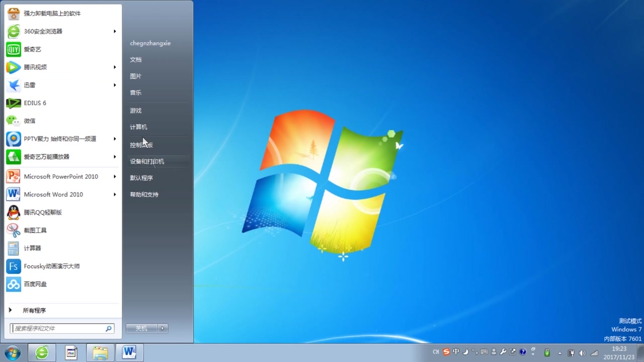Click safely remove hardware USB icon

[547, 353]
